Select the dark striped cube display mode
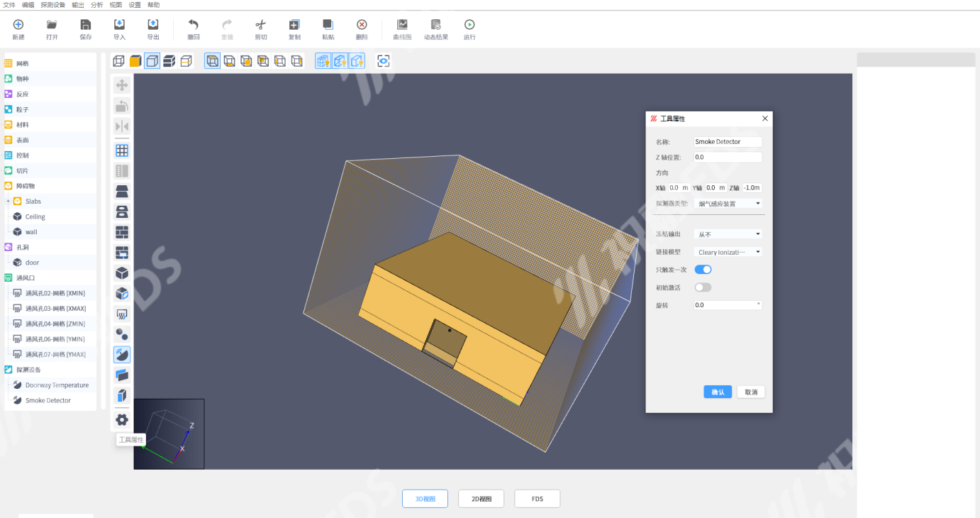 point(169,61)
